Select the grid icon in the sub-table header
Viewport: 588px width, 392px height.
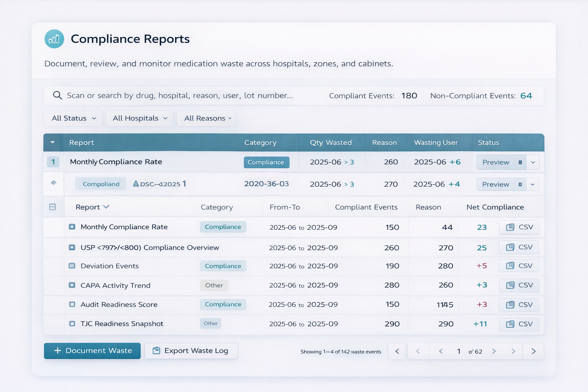(53, 207)
